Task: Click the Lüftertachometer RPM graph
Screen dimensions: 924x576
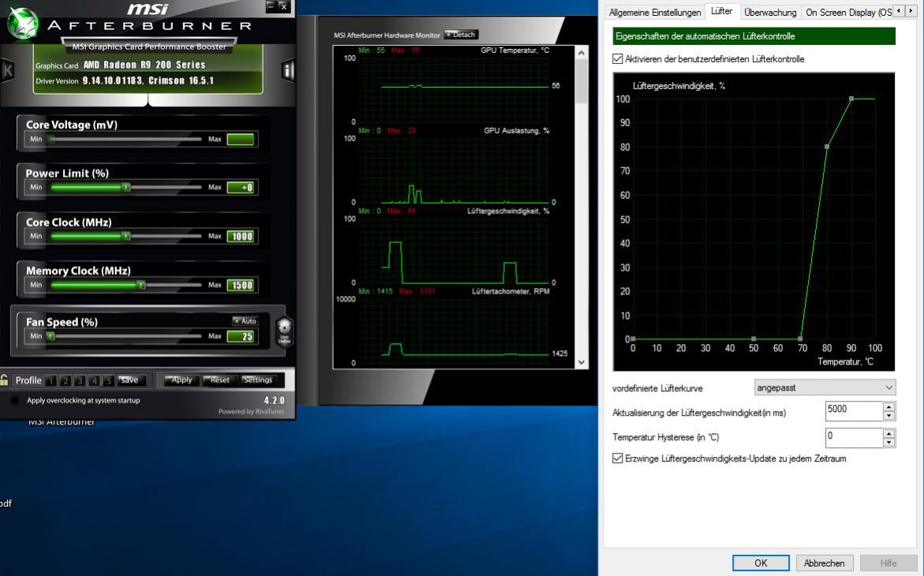Action: click(x=453, y=330)
